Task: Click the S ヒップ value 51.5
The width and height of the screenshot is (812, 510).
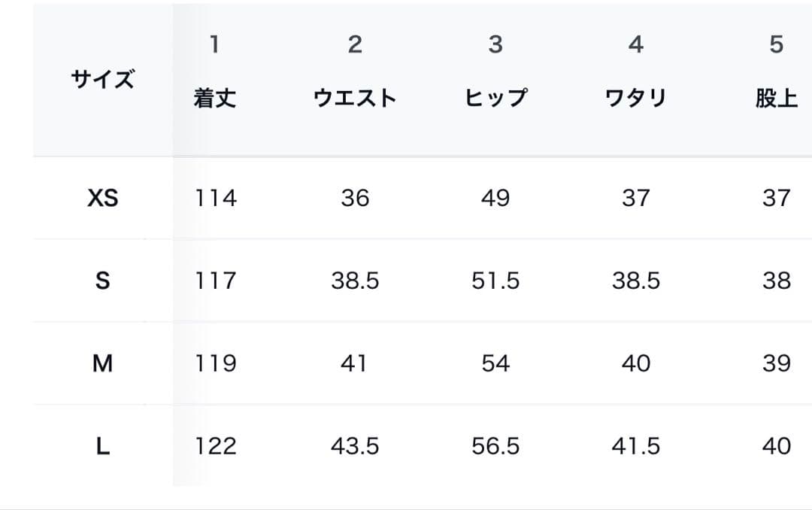Action: click(x=495, y=281)
